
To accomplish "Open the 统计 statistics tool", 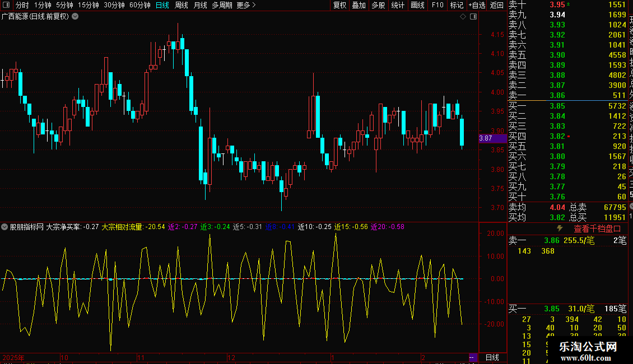I will click(398, 5).
